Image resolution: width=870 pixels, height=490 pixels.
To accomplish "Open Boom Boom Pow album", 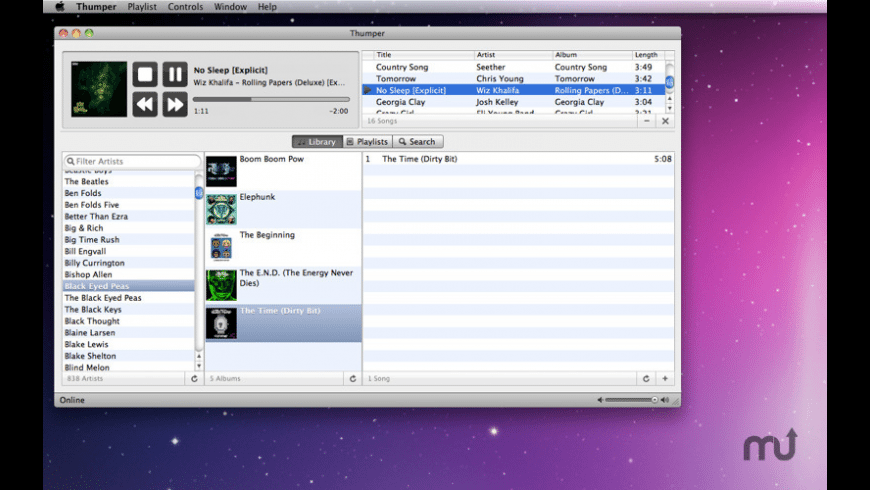I will [284, 171].
